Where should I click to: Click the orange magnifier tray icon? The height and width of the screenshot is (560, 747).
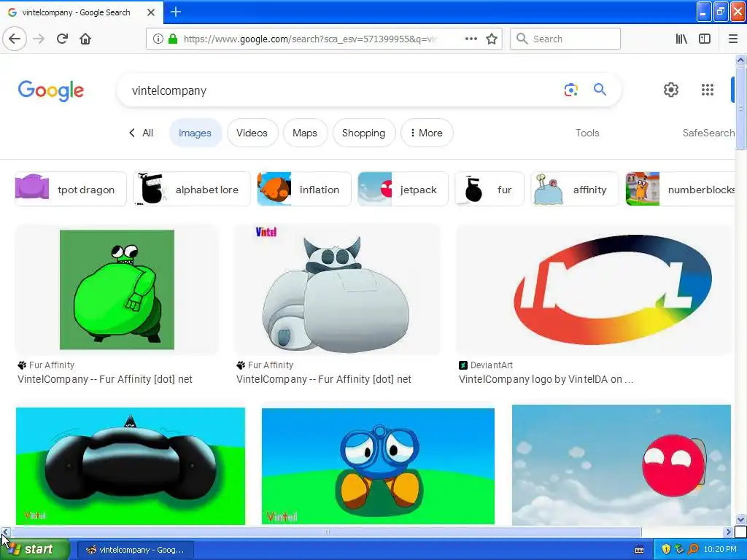click(693, 549)
